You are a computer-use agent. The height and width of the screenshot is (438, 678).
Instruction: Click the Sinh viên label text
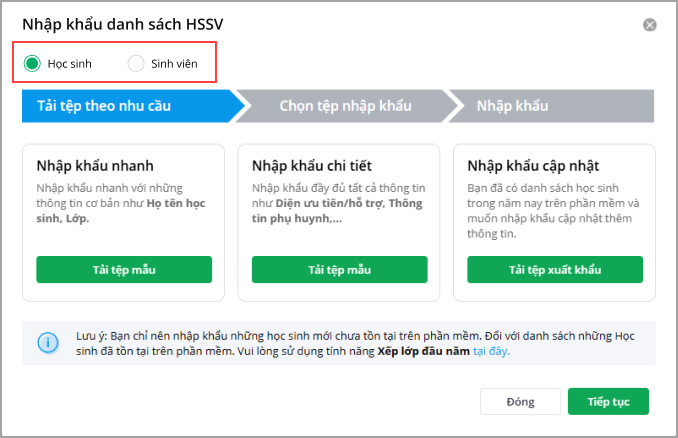174,64
